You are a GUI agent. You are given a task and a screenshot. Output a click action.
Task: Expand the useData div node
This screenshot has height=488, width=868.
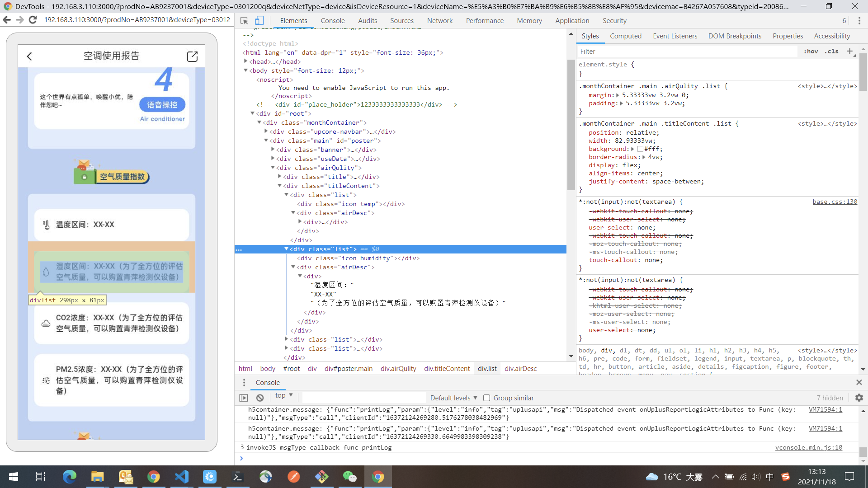273,159
